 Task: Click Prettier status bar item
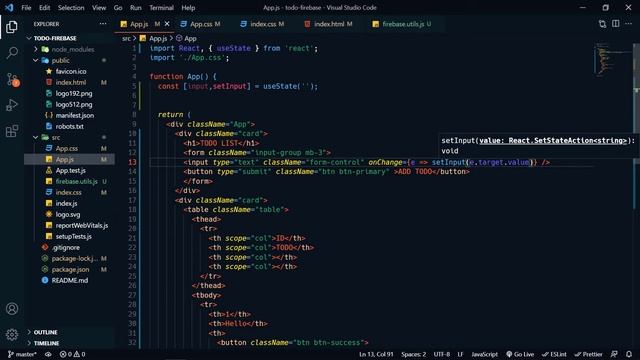588,354
